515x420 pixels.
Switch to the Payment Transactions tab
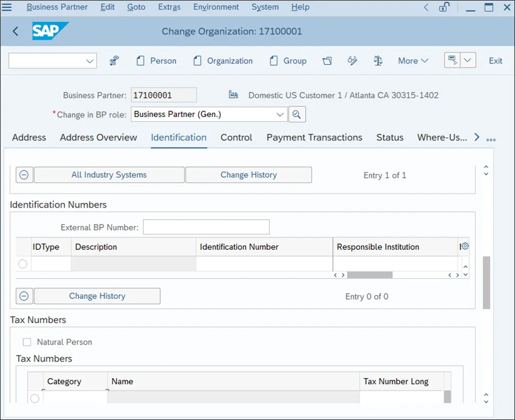click(314, 137)
